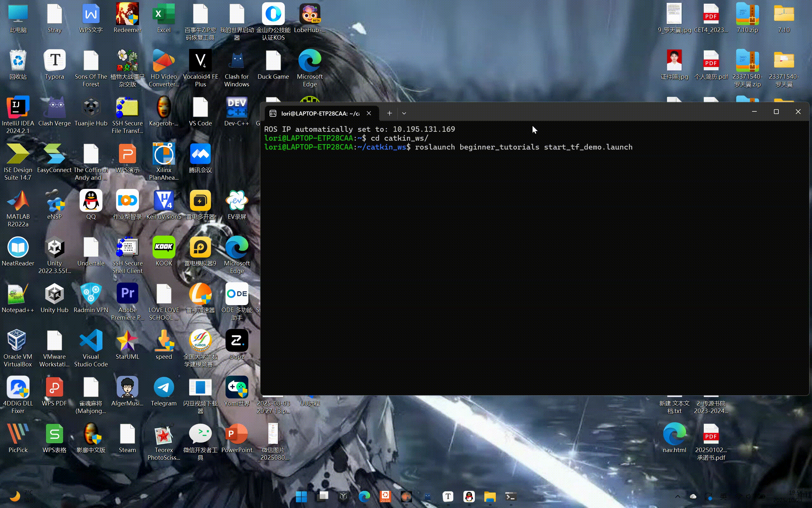Open a new tab in the terminal
812x508 pixels.
(x=389, y=113)
